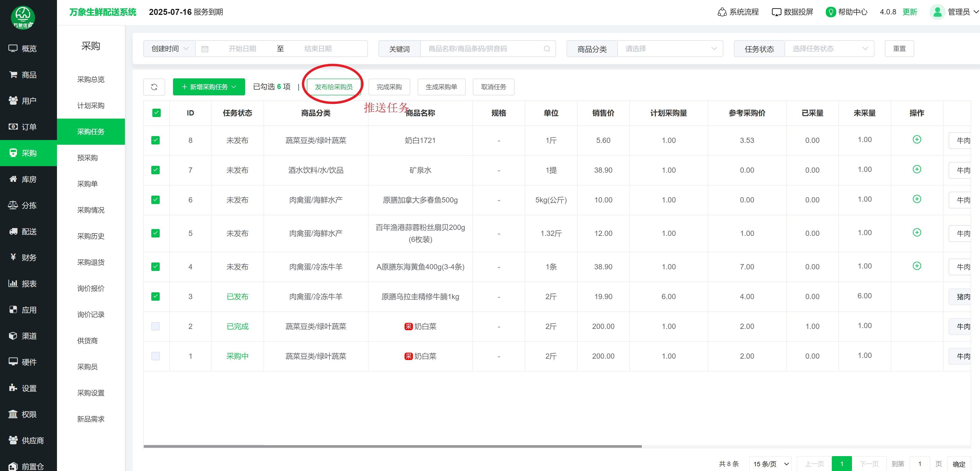Click the refresh icon beside 新增采购任务
Image resolution: width=980 pixels, height=471 pixels.
coord(154,87)
